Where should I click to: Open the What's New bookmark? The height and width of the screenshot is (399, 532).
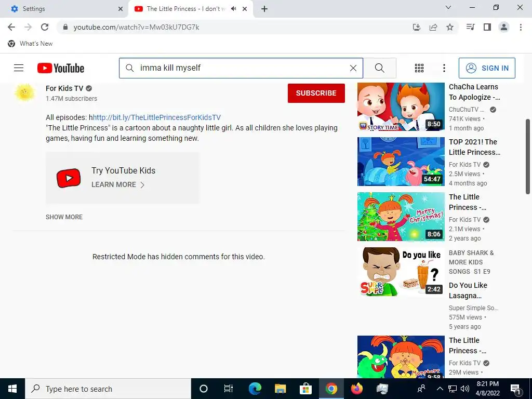[30, 44]
